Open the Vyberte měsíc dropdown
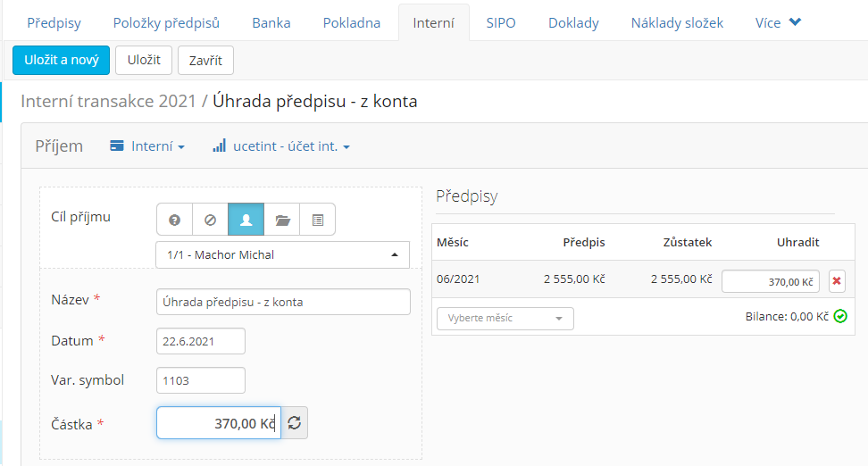 pyautogui.click(x=505, y=318)
